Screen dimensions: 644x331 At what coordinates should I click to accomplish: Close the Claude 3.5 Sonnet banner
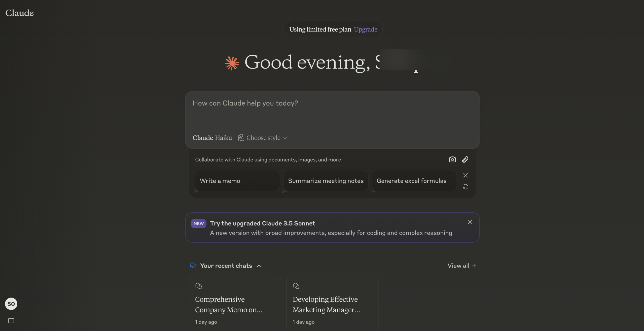tap(470, 222)
